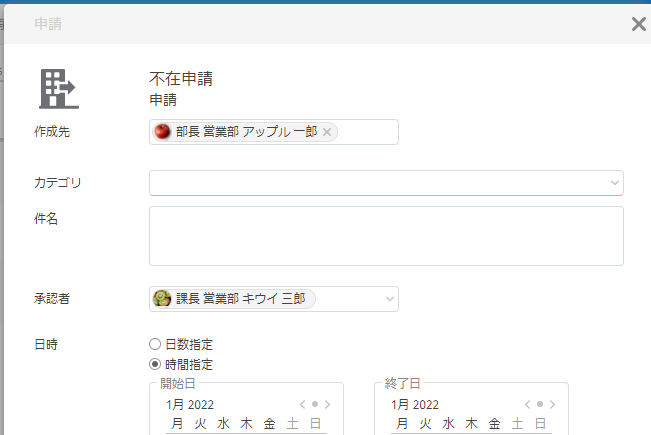The height and width of the screenshot is (435, 651).
Task: Click the カテゴリ label
Action: click(58, 183)
